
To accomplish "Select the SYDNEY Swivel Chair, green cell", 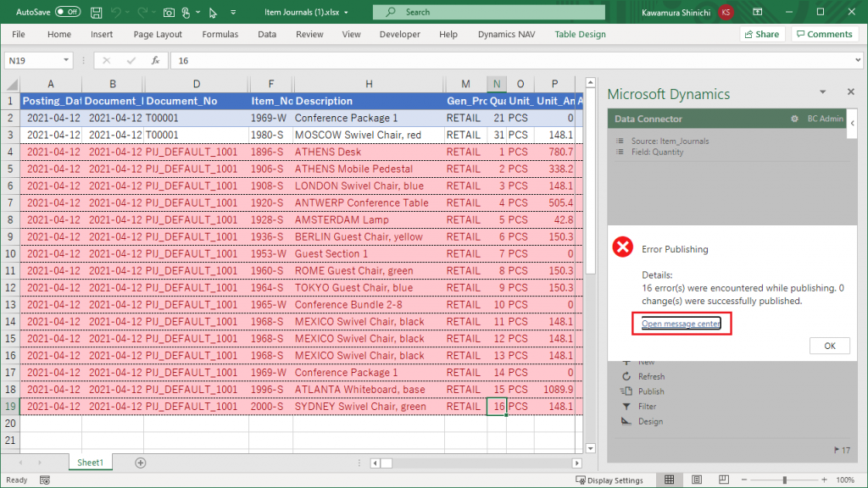I will (369, 407).
